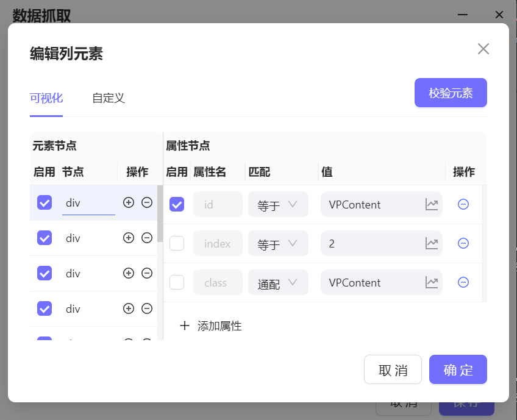Click the element node list scrollbar
The height and width of the screenshot is (420, 517).
coord(160,213)
